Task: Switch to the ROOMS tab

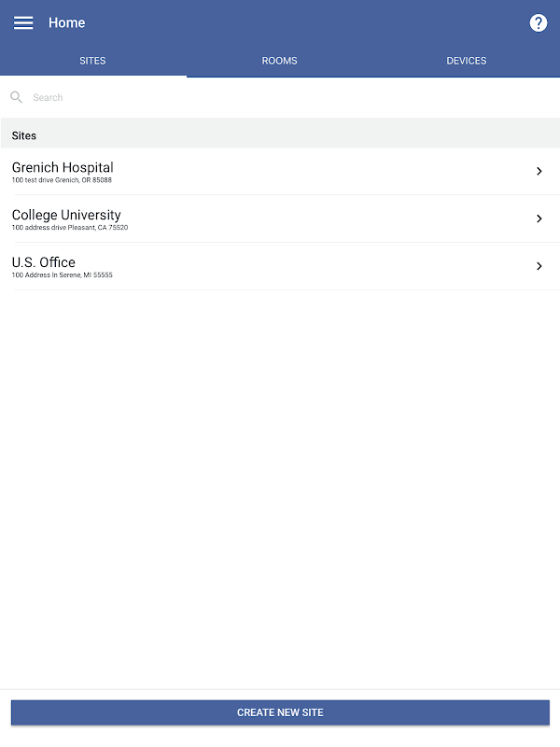Action: pos(279,61)
